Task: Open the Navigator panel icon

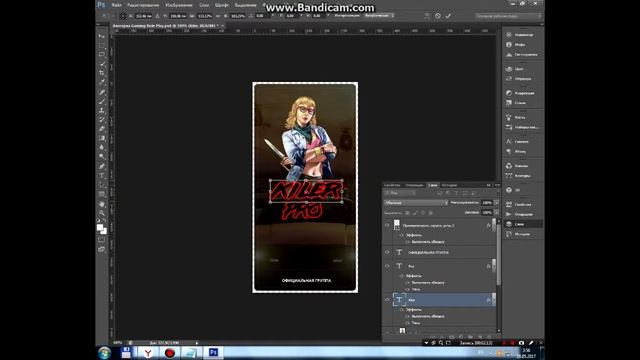Action: pos(509,35)
